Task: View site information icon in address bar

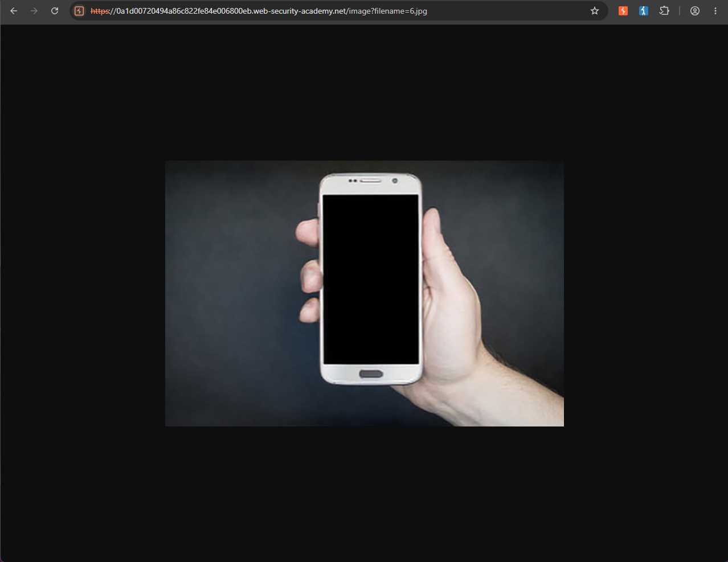Action: pyautogui.click(x=79, y=11)
